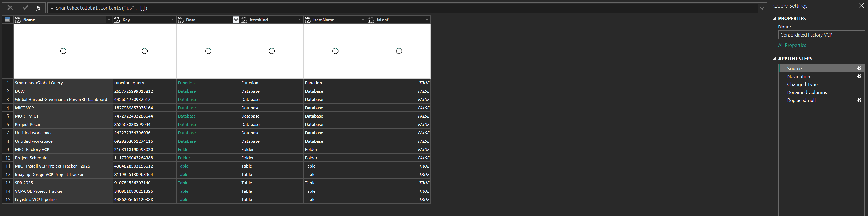The image size is (868, 216).
Task: Click the formula bar text field
Action: 402,8
